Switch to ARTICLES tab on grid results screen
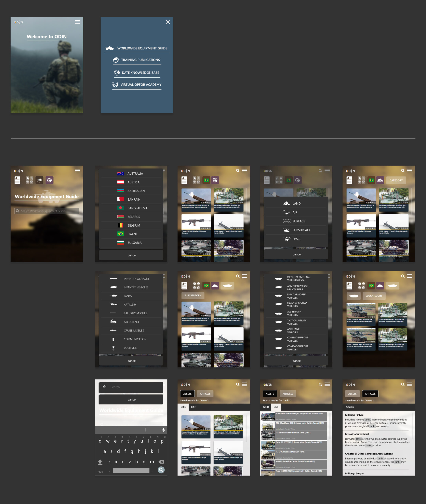The height and width of the screenshot is (504, 426). click(205, 394)
